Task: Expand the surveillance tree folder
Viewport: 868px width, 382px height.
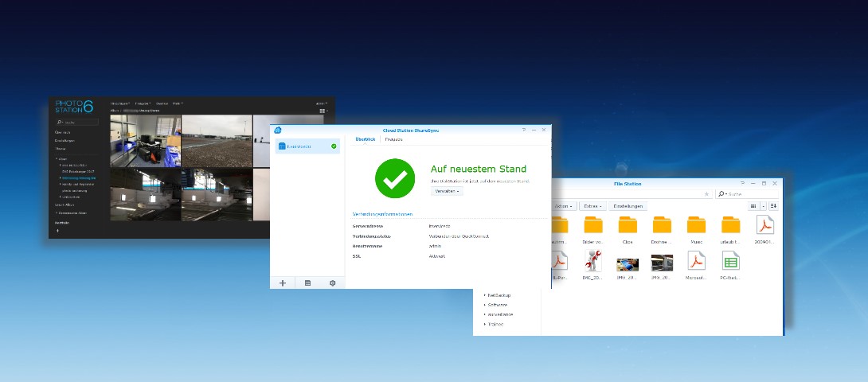Action: point(499,314)
